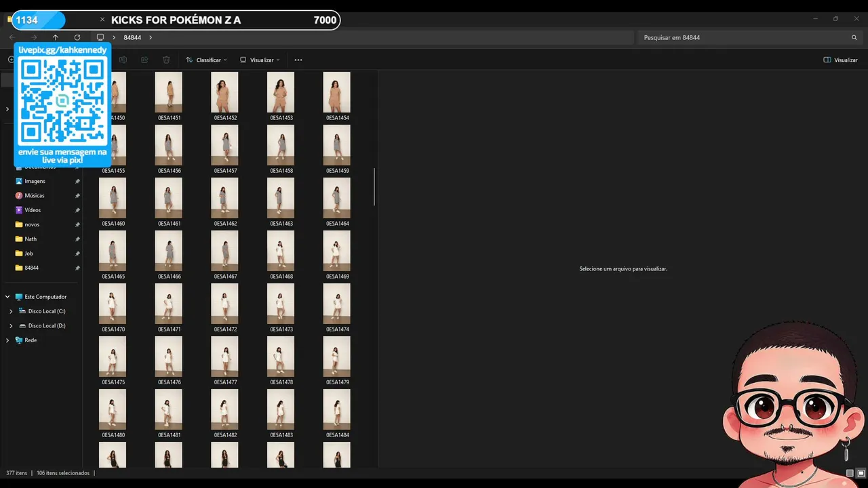Select thumbnail 0E5A1474
Screen dimensions: 868x488
337,304
